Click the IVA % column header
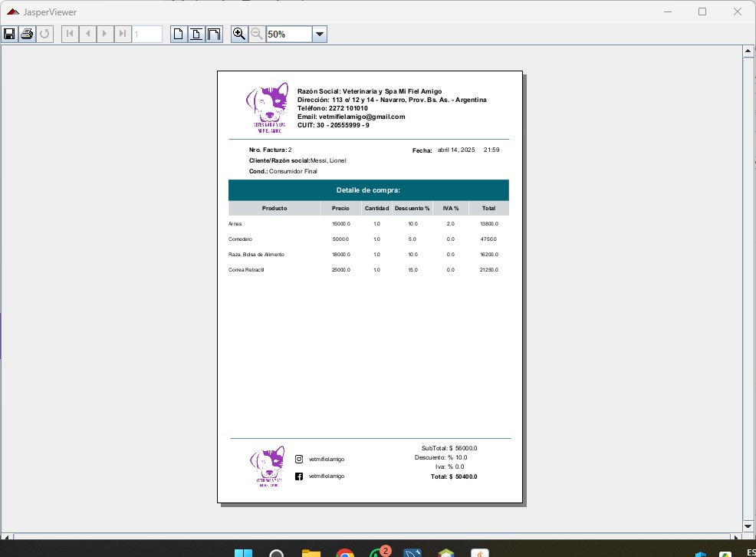 (x=451, y=209)
